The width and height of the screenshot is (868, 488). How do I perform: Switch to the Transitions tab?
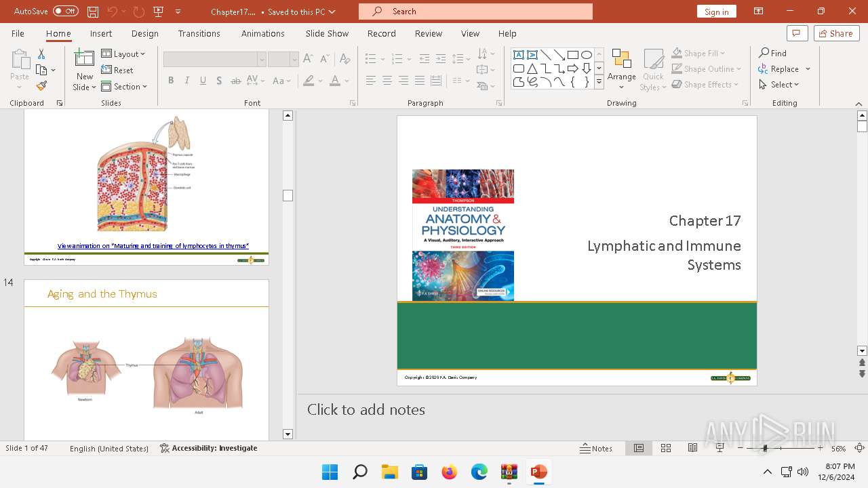pos(199,33)
